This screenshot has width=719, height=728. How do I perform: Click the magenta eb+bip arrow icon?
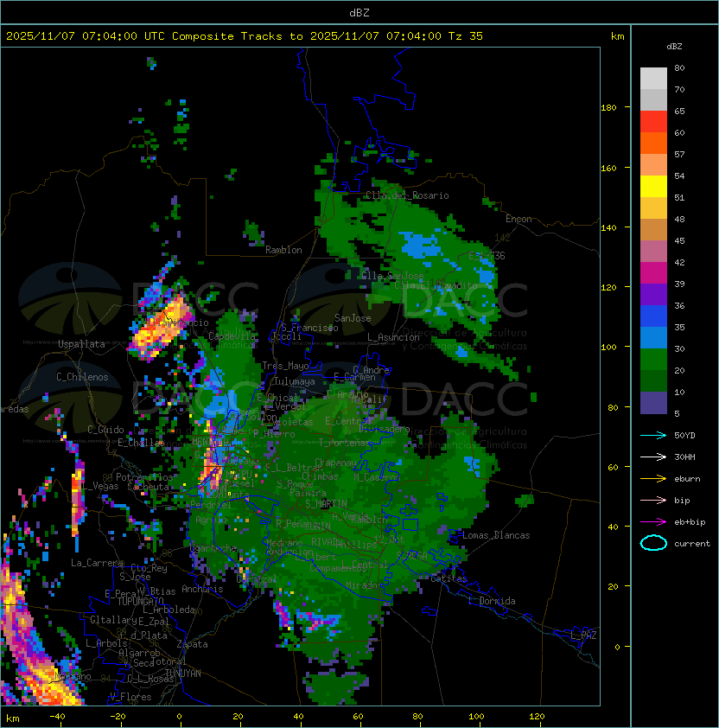click(x=653, y=522)
